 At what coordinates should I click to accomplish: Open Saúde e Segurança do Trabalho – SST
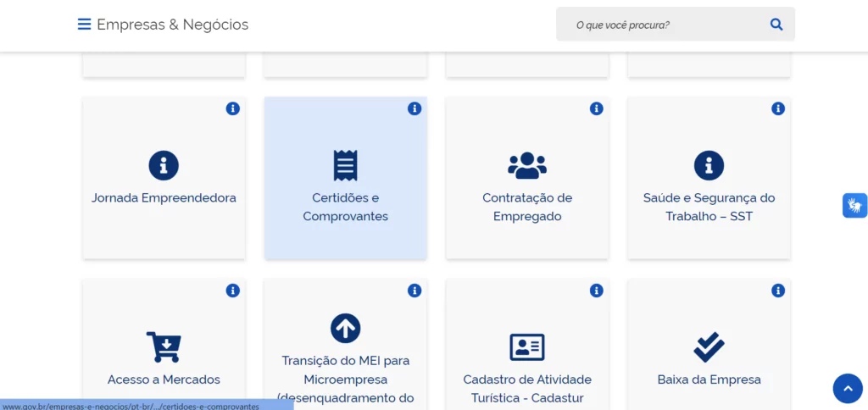[x=709, y=207]
